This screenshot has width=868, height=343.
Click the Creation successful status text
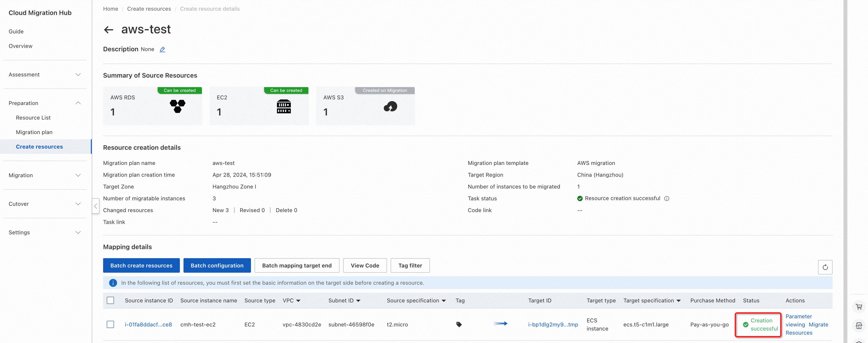click(764, 324)
